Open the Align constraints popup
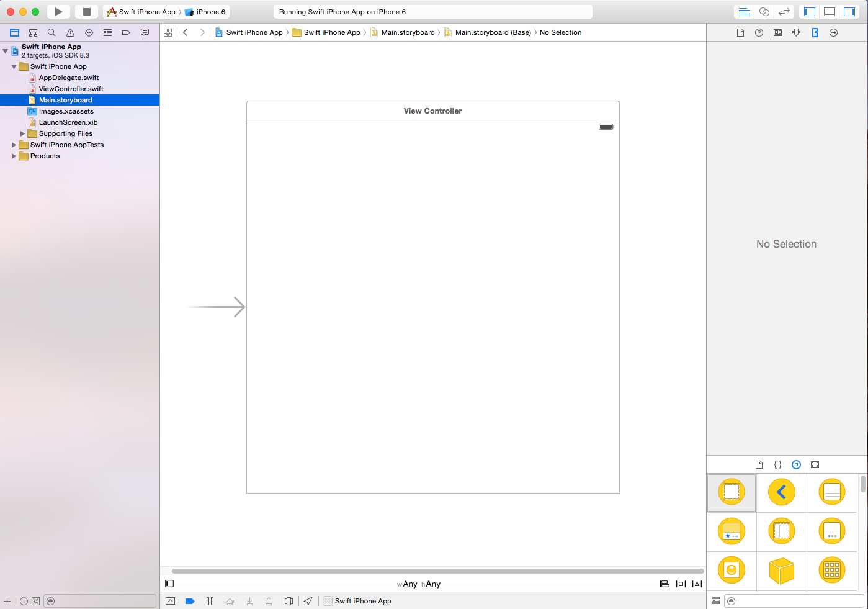The width and height of the screenshot is (868, 609). click(664, 584)
